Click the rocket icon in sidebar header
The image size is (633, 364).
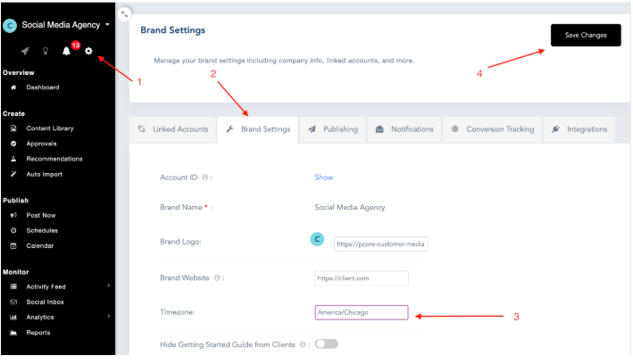25,51
